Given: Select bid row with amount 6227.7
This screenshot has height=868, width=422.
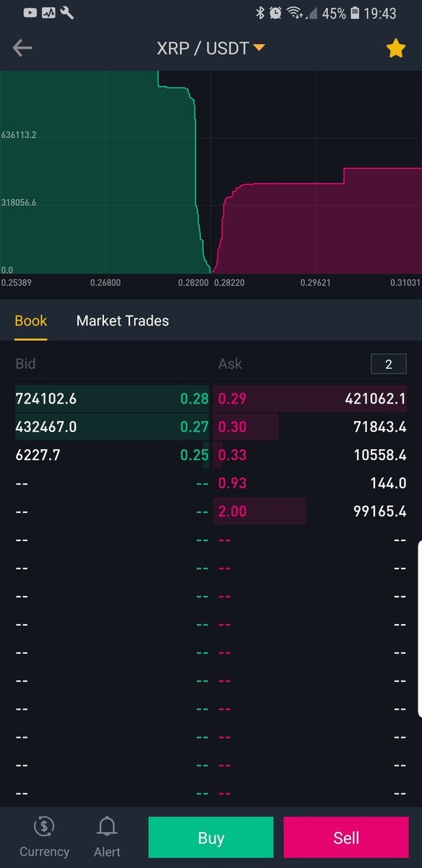Looking at the screenshot, I should 112,455.
